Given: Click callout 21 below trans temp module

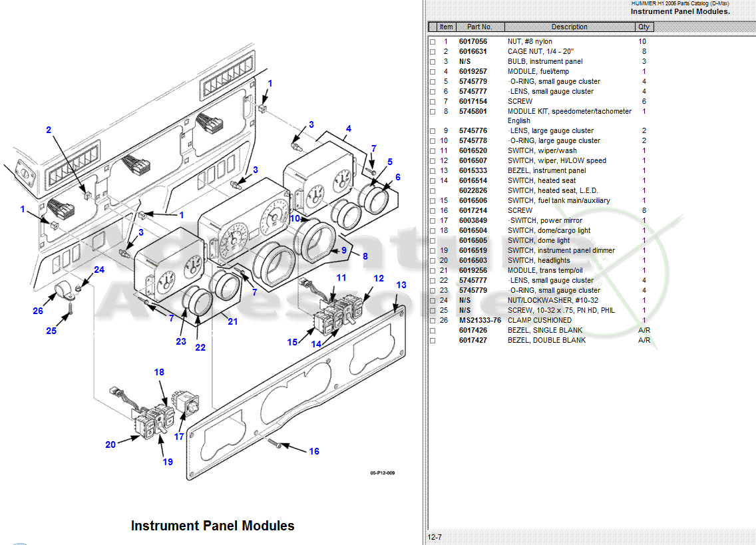Looking at the screenshot, I should (x=232, y=321).
